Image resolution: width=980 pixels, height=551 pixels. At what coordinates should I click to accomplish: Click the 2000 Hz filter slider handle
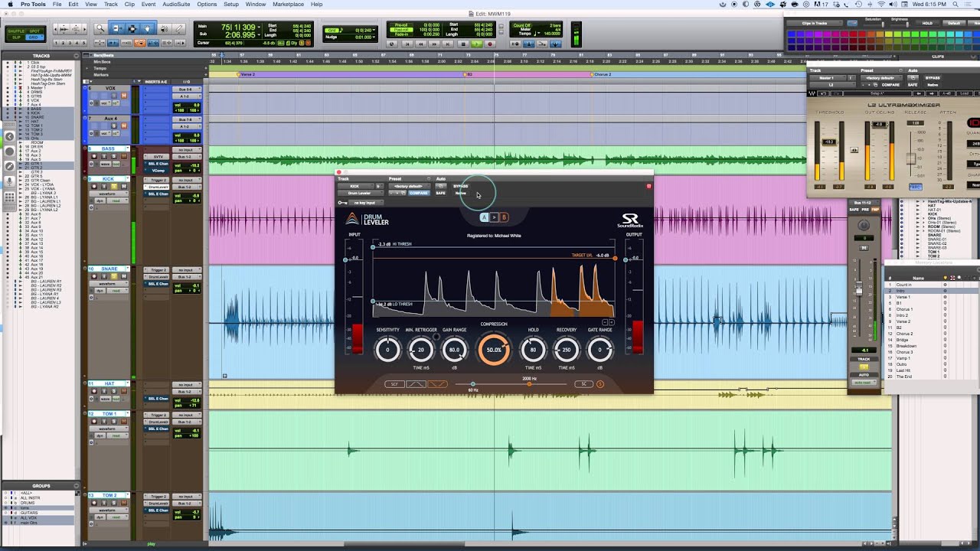(x=529, y=384)
